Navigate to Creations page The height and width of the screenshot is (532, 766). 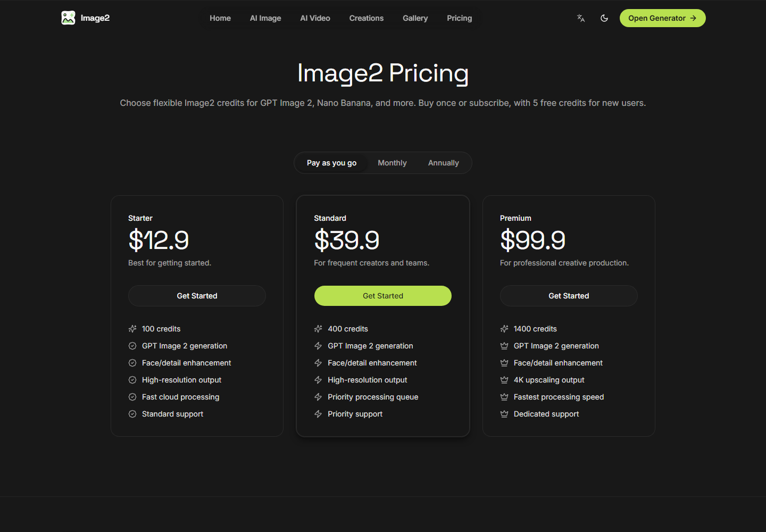click(367, 18)
